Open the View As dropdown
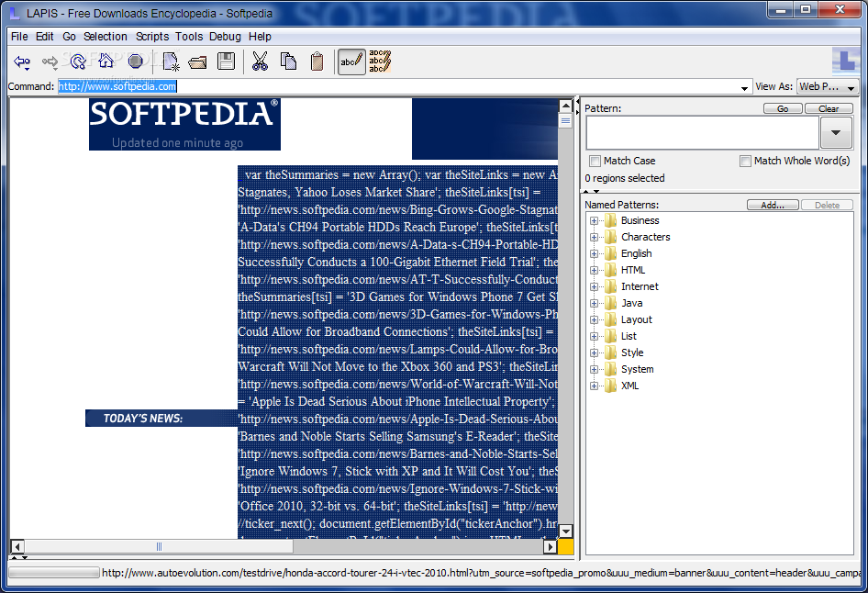This screenshot has height=593, width=868. 828,86
